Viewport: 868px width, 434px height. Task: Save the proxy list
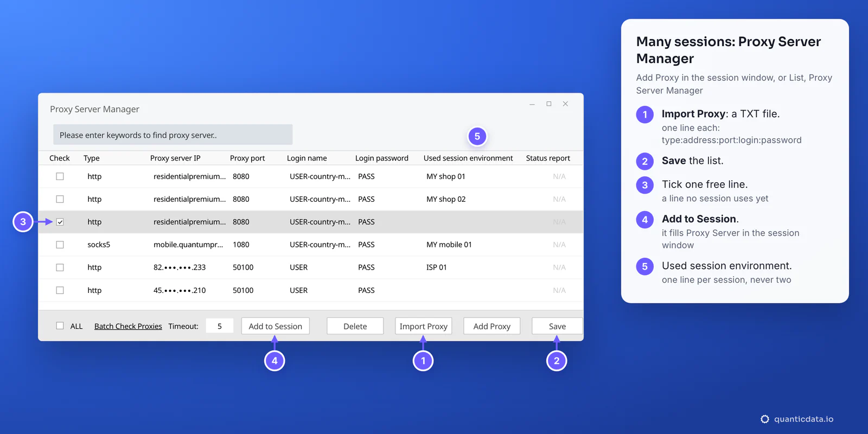[x=557, y=326]
